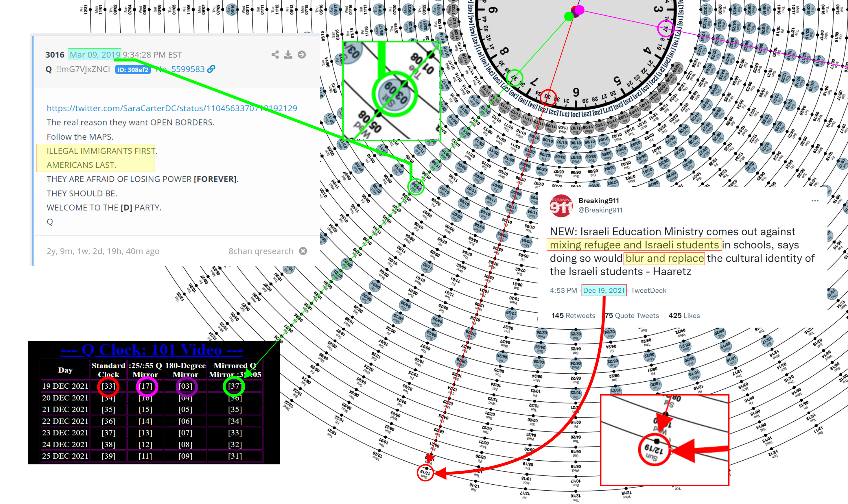The width and height of the screenshot is (848, 504).
Task: Click the @Breaking911 handle
Action: (x=600, y=210)
